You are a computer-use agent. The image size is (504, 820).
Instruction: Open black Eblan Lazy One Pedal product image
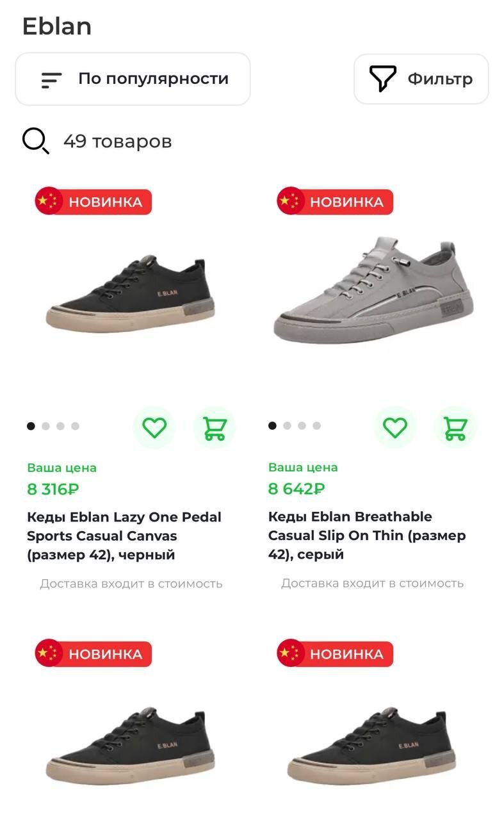click(129, 295)
